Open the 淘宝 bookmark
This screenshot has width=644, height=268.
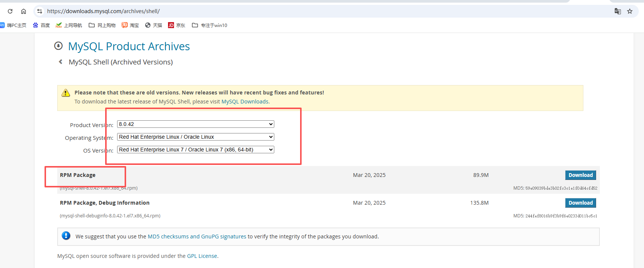pyautogui.click(x=130, y=25)
